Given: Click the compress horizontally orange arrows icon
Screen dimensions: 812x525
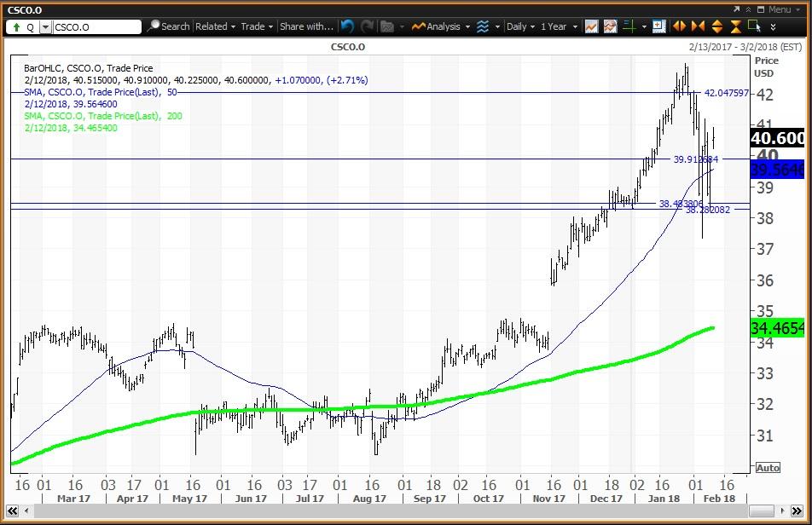Looking at the screenshot, I should point(698,26).
